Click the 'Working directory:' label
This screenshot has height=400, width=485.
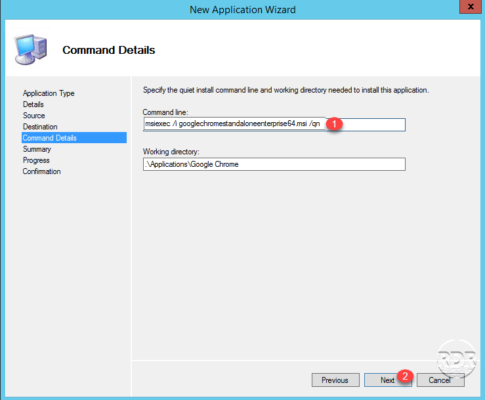pyautogui.click(x=171, y=152)
